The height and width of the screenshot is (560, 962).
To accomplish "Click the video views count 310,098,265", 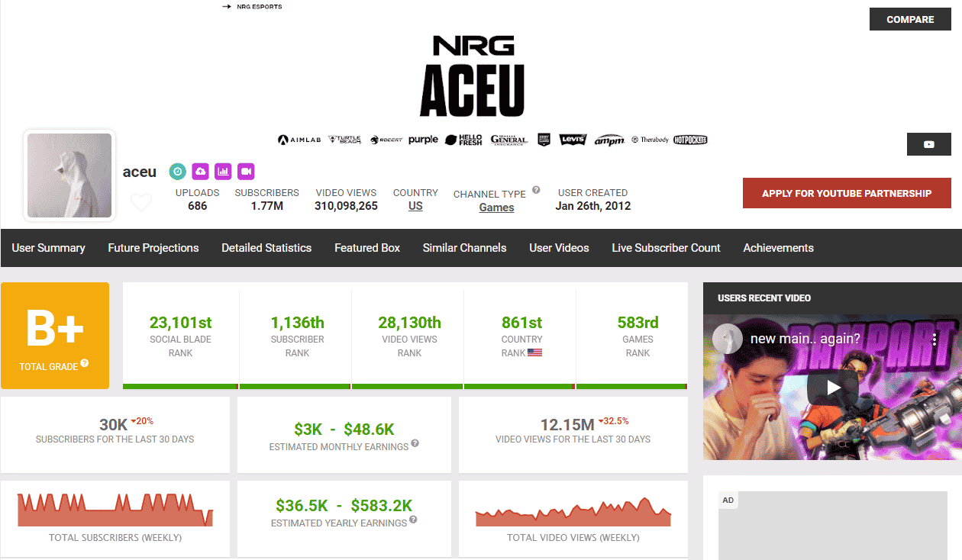I will [347, 206].
